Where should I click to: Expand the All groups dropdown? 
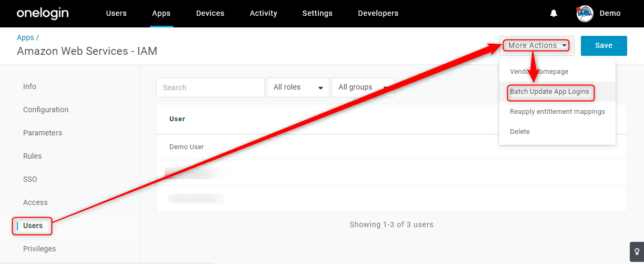pos(363,87)
